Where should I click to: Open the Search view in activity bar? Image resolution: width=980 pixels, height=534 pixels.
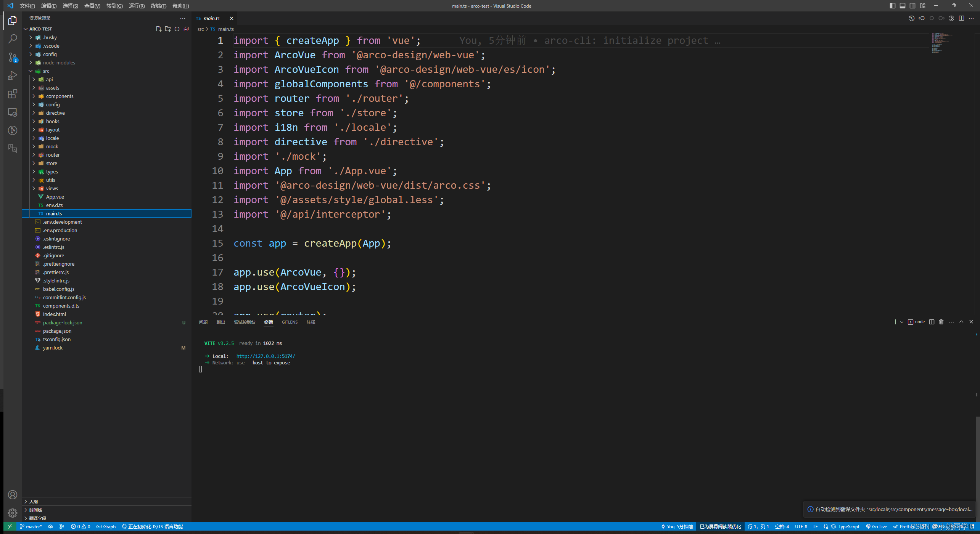tap(13, 38)
